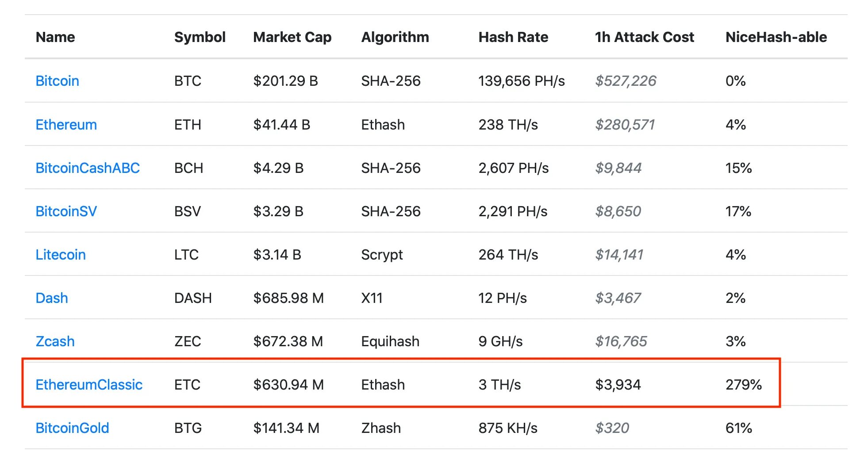Sort by the Market Cap header
The image size is (868, 459).
(x=292, y=37)
